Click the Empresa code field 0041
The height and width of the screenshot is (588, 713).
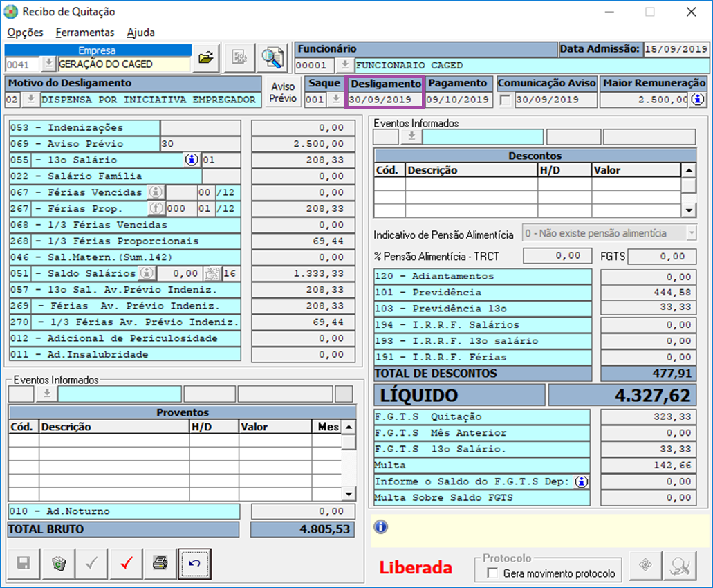[x=22, y=64]
